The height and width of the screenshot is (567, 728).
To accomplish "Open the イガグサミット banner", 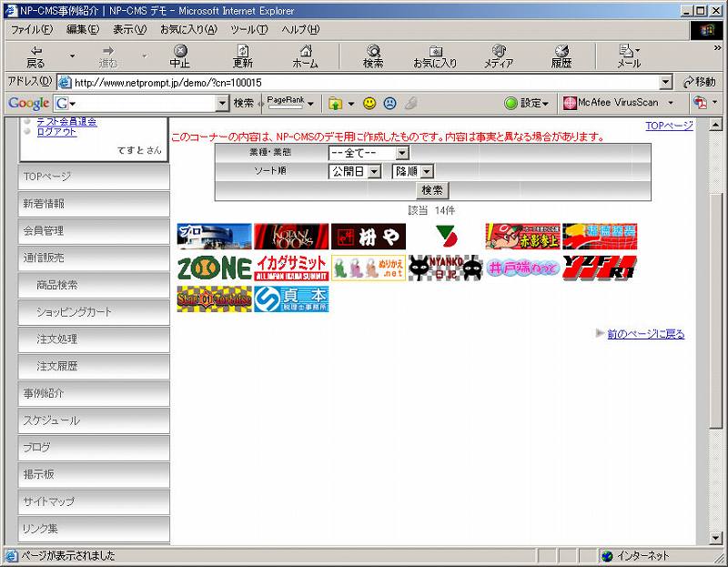I will click(291, 268).
